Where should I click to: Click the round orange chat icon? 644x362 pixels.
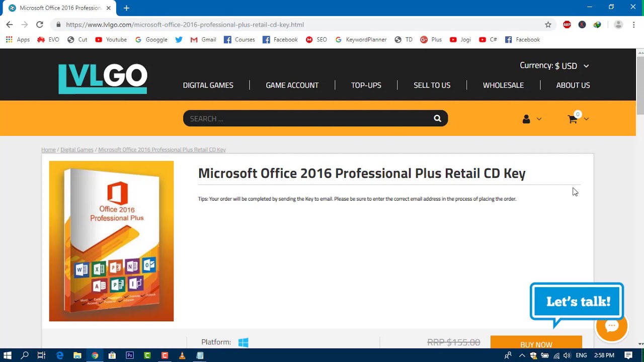tap(612, 326)
